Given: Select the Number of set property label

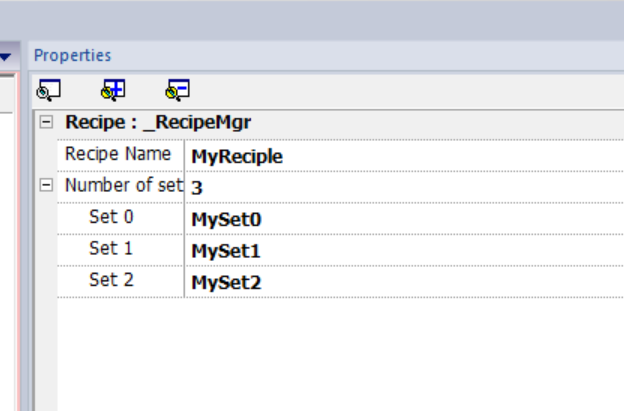Looking at the screenshot, I should click(124, 185).
